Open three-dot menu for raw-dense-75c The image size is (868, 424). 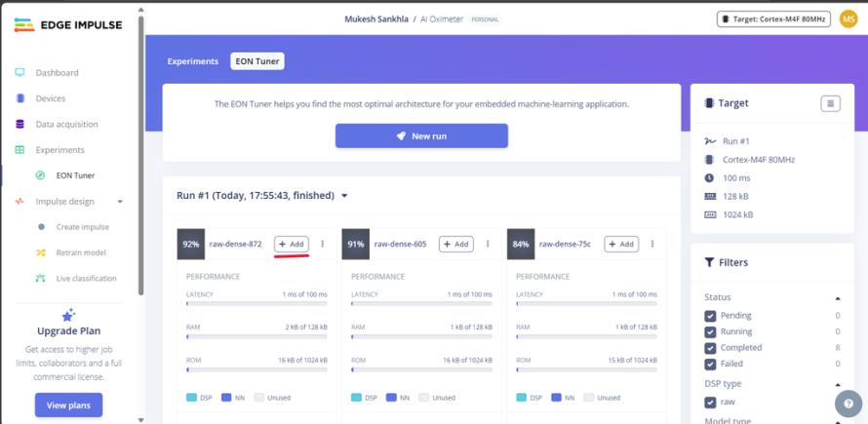click(652, 244)
